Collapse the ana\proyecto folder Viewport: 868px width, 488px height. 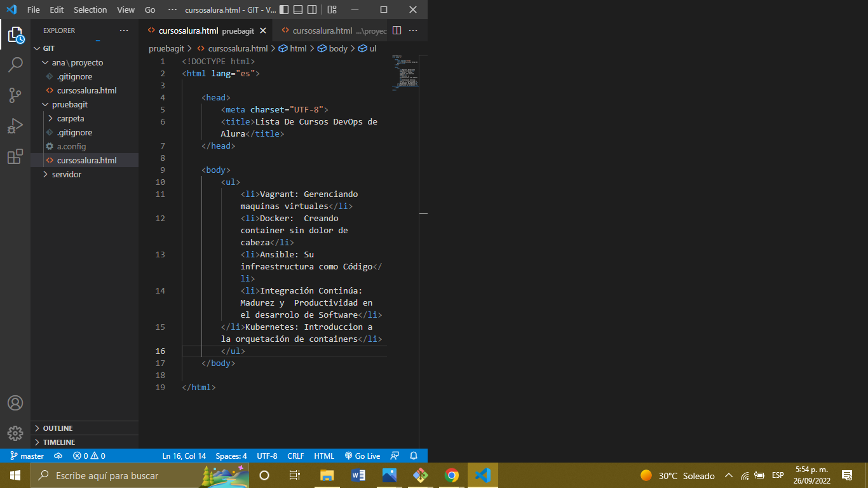click(85, 62)
